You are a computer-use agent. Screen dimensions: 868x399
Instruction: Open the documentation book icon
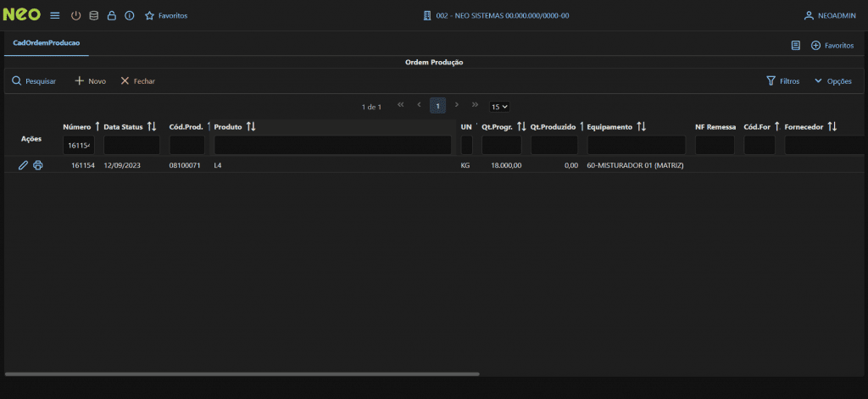pos(795,45)
